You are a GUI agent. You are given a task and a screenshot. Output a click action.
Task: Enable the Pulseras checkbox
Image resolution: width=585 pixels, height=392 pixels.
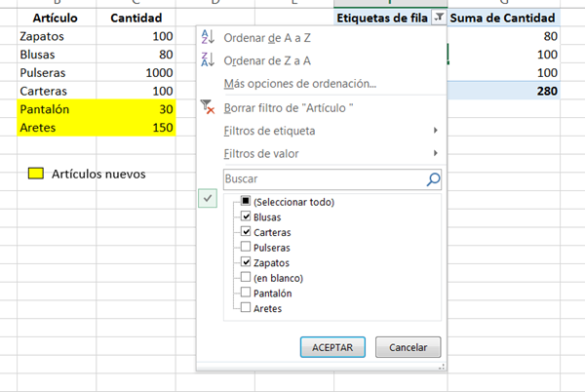pyautogui.click(x=246, y=248)
